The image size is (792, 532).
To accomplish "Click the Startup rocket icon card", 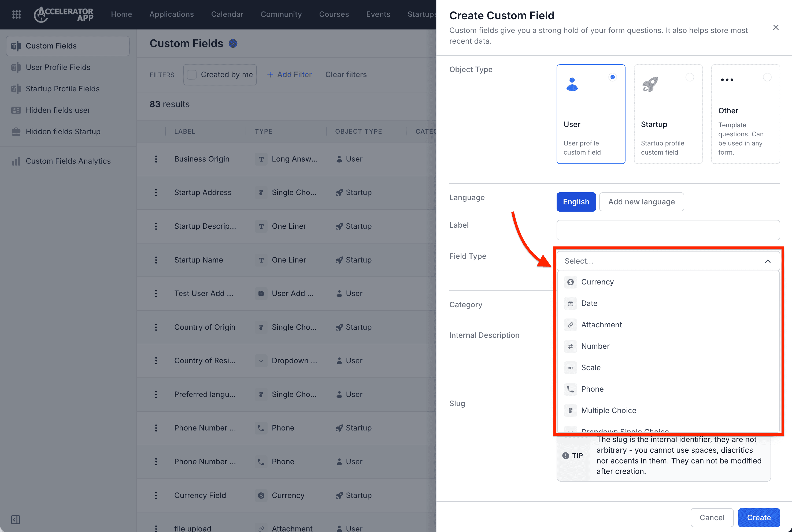I will [650, 84].
